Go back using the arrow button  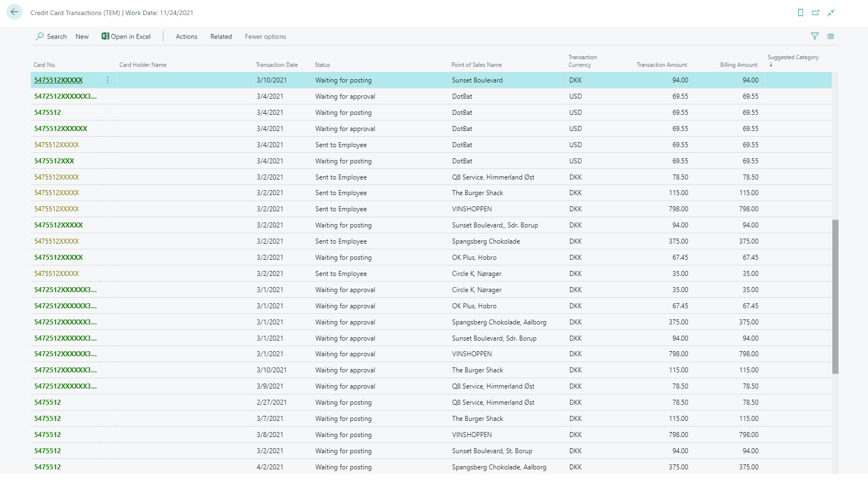[15, 12]
